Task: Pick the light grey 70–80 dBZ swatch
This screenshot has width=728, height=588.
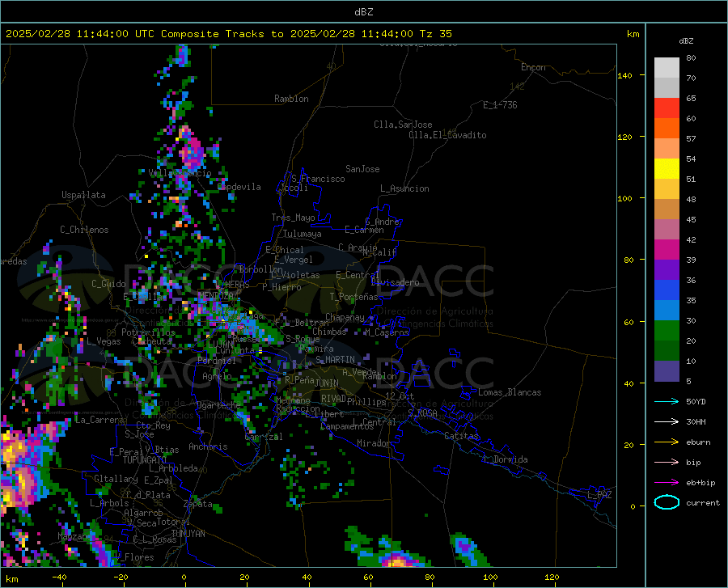Action: 667,68
